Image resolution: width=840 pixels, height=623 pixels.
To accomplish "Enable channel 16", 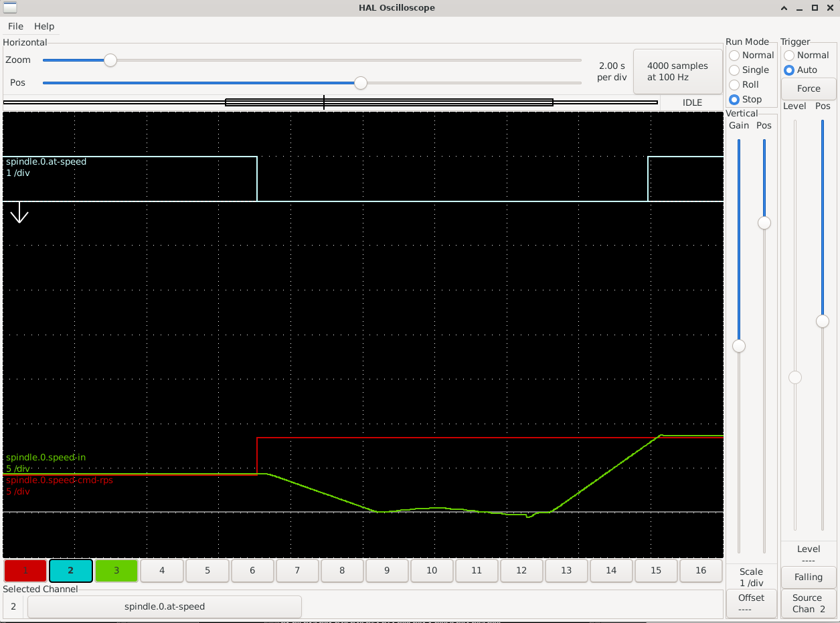I will 701,571.
